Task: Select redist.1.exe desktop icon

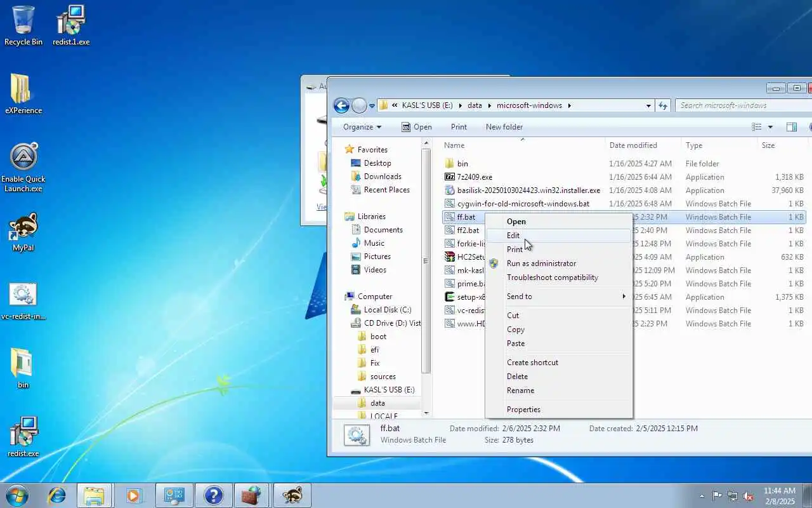Action: point(71,25)
